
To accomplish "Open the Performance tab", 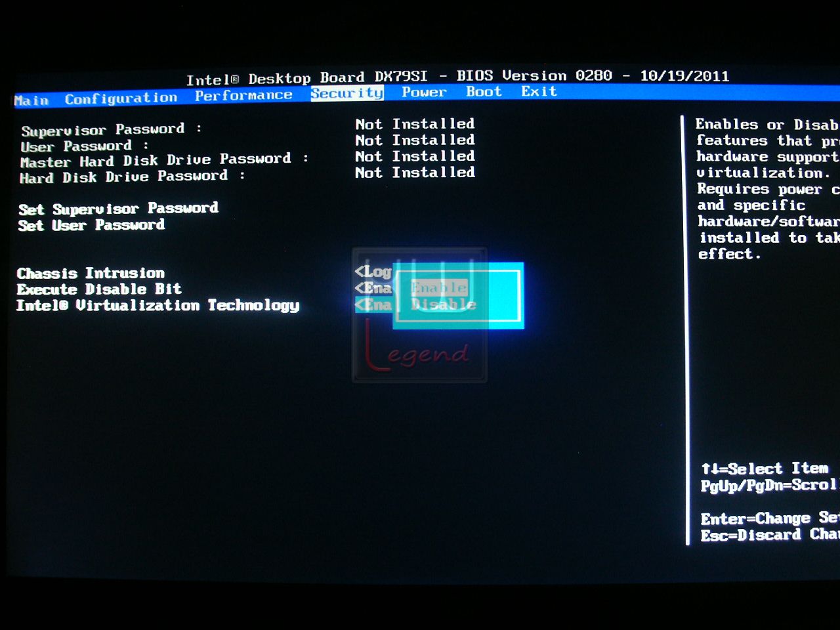I will tap(243, 96).
